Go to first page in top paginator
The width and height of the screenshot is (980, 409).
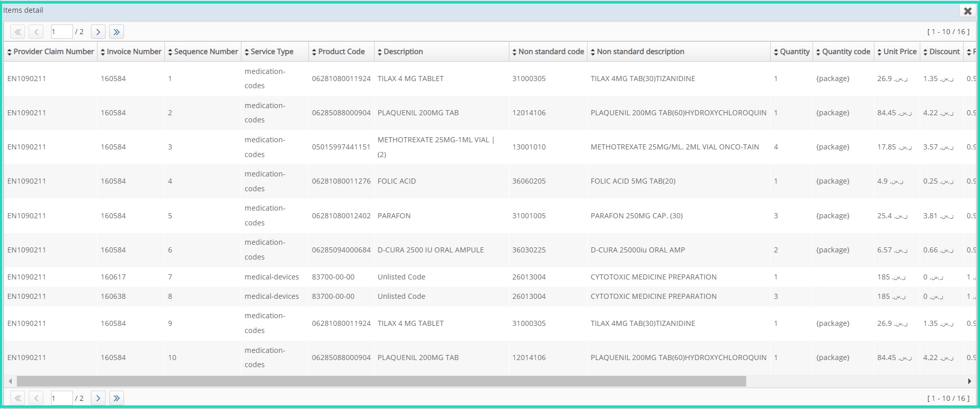pyautogui.click(x=18, y=32)
